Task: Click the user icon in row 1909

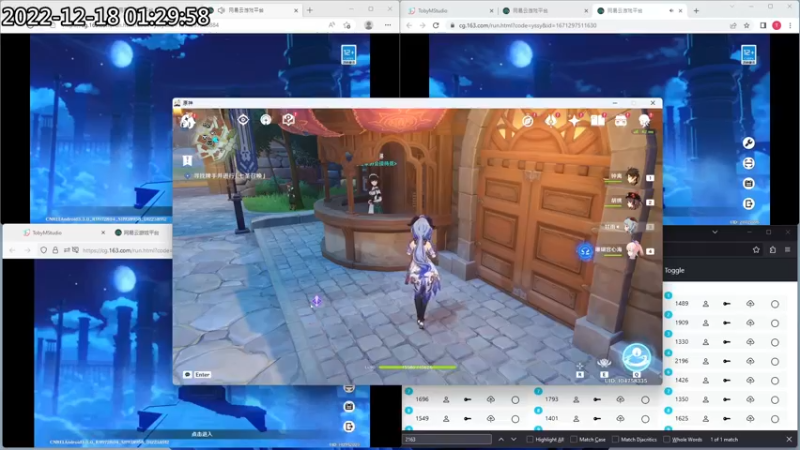Action: click(x=706, y=323)
